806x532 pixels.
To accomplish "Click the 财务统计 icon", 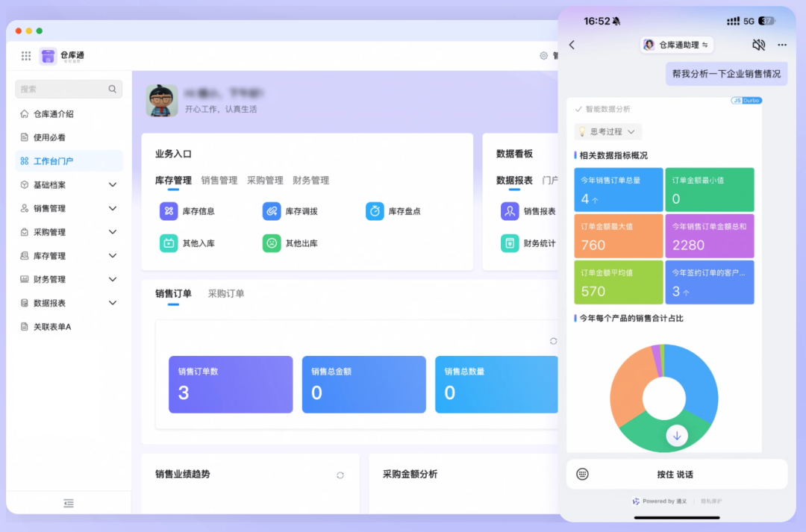I will 509,242.
